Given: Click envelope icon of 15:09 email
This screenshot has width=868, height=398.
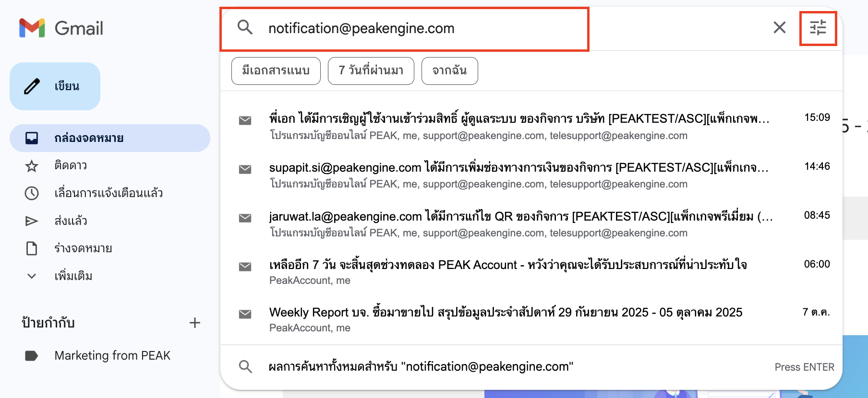Looking at the screenshot, I should coord(245,120).
